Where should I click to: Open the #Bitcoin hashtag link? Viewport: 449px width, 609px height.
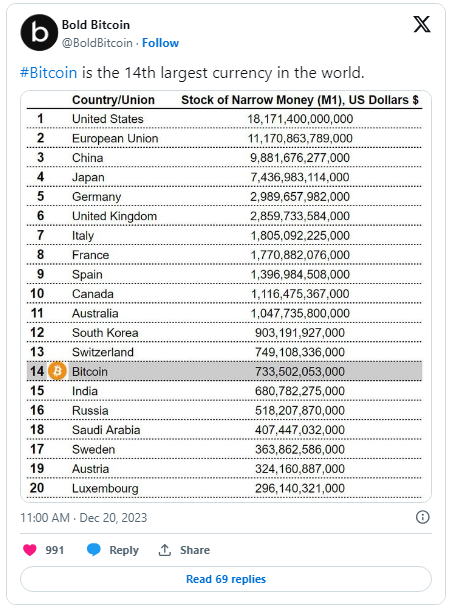pos(49,73)
